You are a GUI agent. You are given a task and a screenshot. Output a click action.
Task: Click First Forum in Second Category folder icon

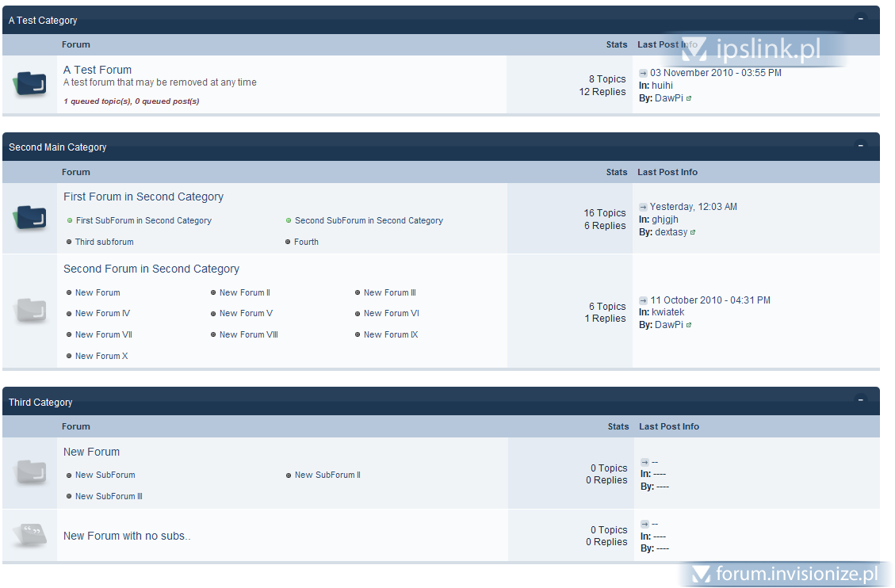pyautogui.click(x=30, y=218)
